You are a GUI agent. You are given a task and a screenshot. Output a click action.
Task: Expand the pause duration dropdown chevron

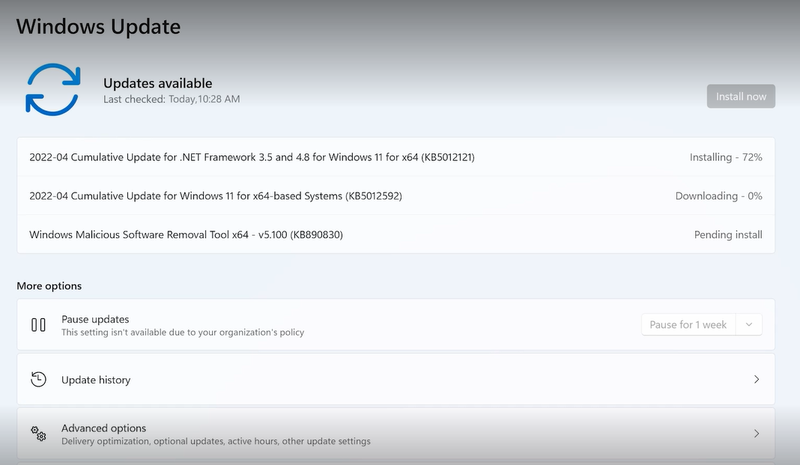click(x=749, y=325)
